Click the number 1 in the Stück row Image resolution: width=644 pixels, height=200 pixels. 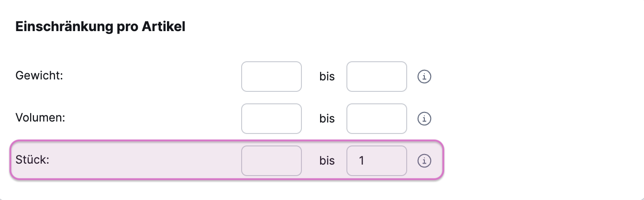click(x=362, y=161)
